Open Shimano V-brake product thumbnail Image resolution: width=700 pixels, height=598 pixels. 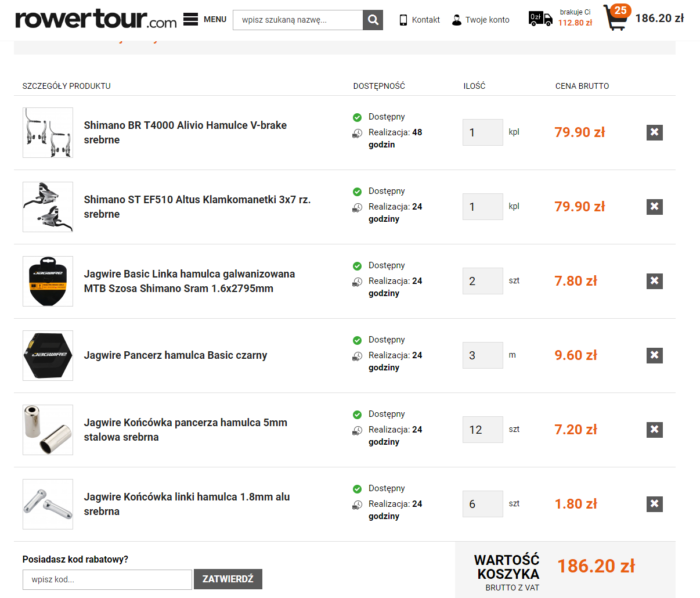pyautogui.click(x=48, y=132)
